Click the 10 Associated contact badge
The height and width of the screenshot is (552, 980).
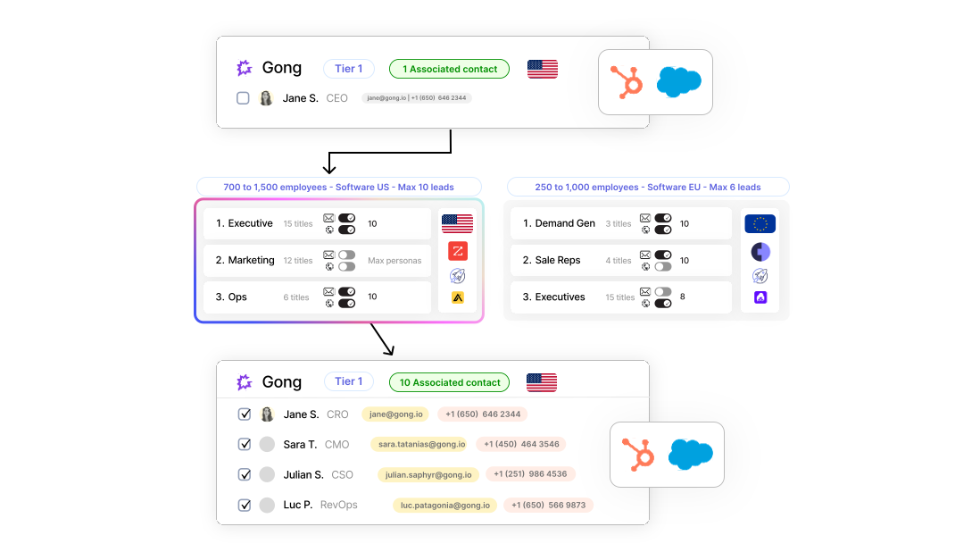[x=449, y=382]
